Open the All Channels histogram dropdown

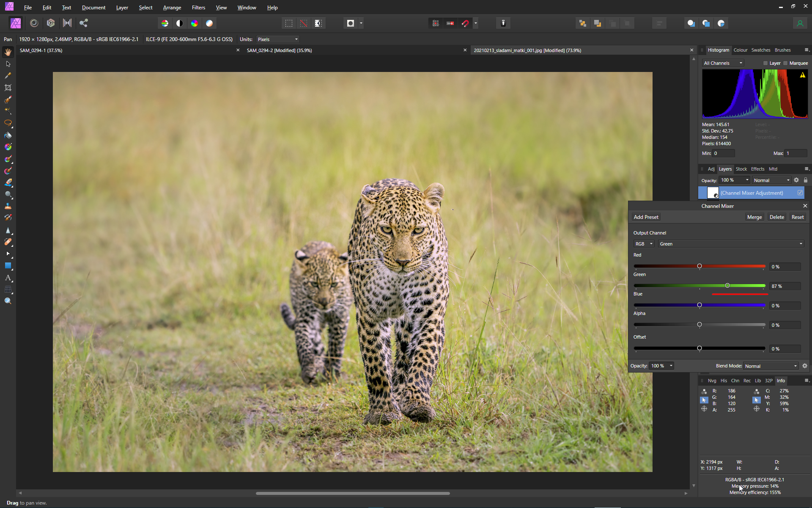coord(723,63)
